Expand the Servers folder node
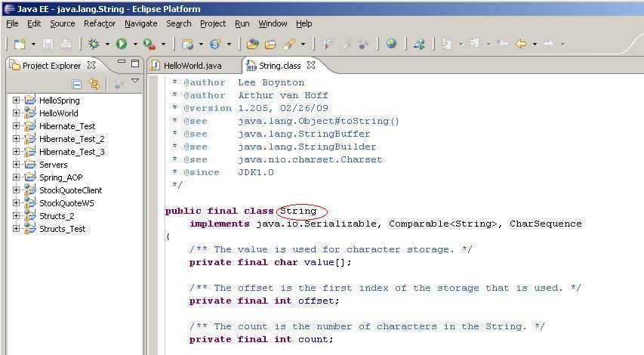This screenshot has width=644, height=355. point(16,164)
